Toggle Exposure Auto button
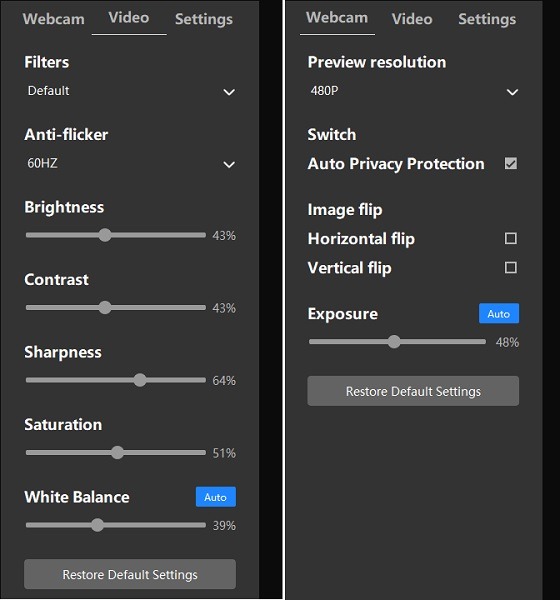This screenshot has width=560, height=600. 499,313
